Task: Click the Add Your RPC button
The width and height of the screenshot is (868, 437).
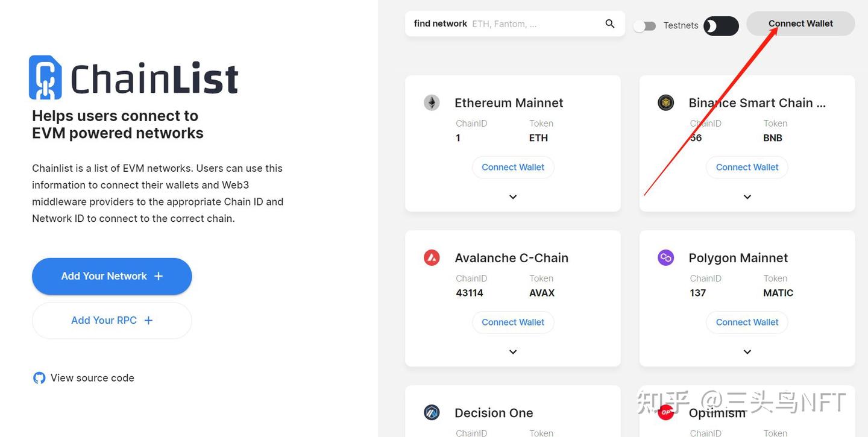Action: point(112,321)
